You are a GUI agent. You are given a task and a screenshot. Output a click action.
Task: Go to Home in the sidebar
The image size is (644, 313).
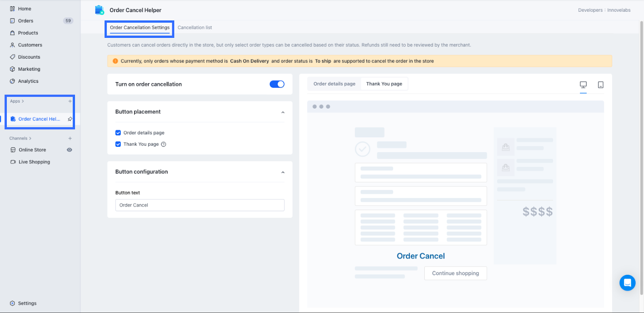click(x=25, y=9)
